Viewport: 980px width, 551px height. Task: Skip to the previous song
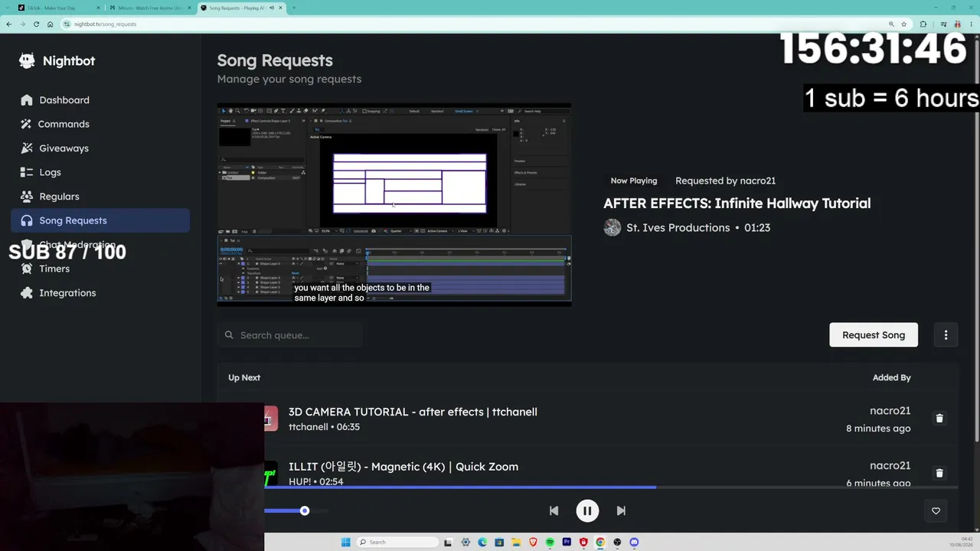[554, 511]
